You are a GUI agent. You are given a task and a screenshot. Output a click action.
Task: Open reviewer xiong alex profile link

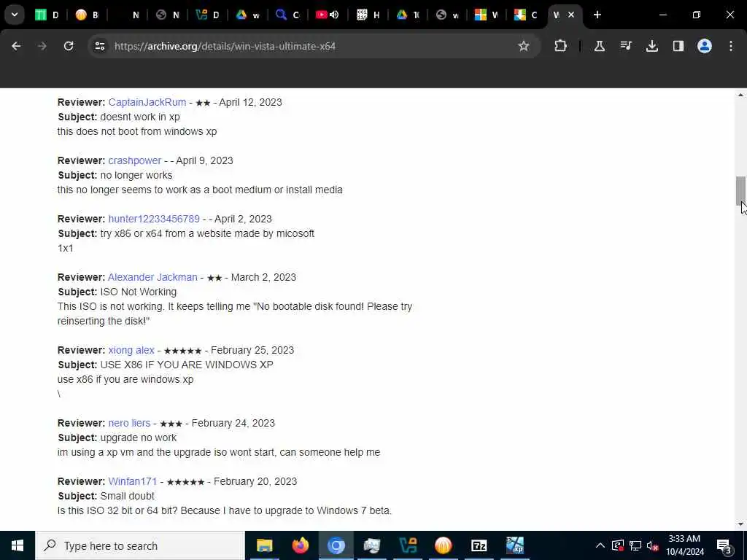pyautogui.click(x=131, y=350)
